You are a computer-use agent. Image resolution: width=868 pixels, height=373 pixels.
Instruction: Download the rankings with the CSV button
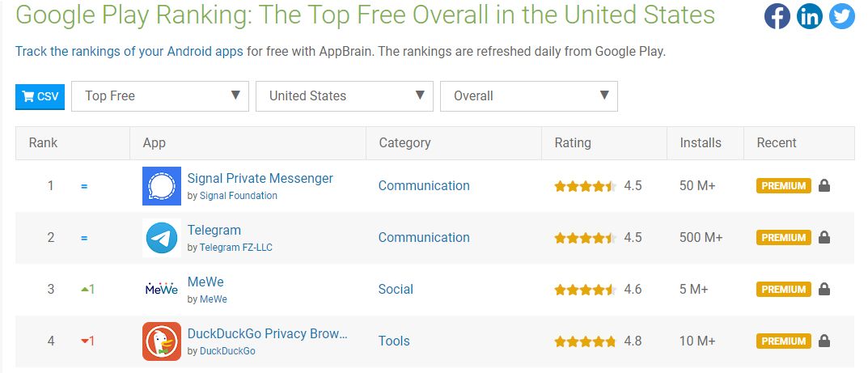(40, 97)
